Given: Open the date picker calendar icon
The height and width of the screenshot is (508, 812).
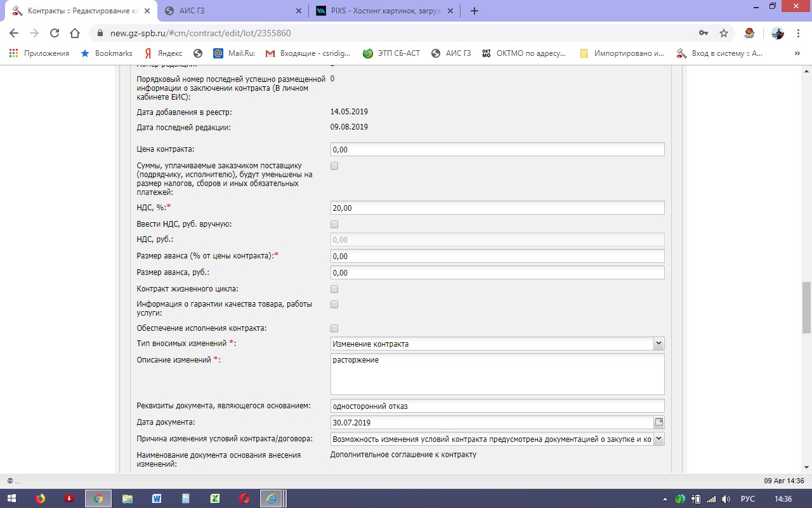Looking at the screenshot, I should click(x=658, y=422).
